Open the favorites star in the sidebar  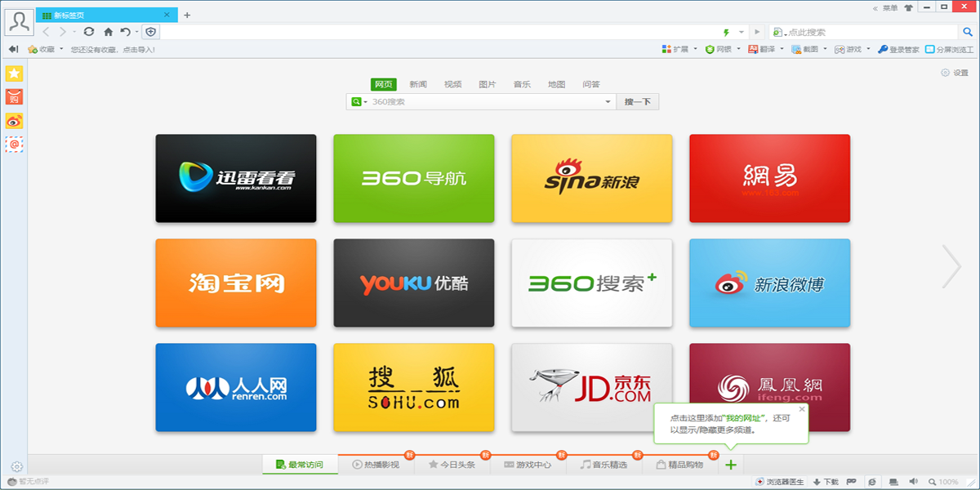click(x=14, y=73)
